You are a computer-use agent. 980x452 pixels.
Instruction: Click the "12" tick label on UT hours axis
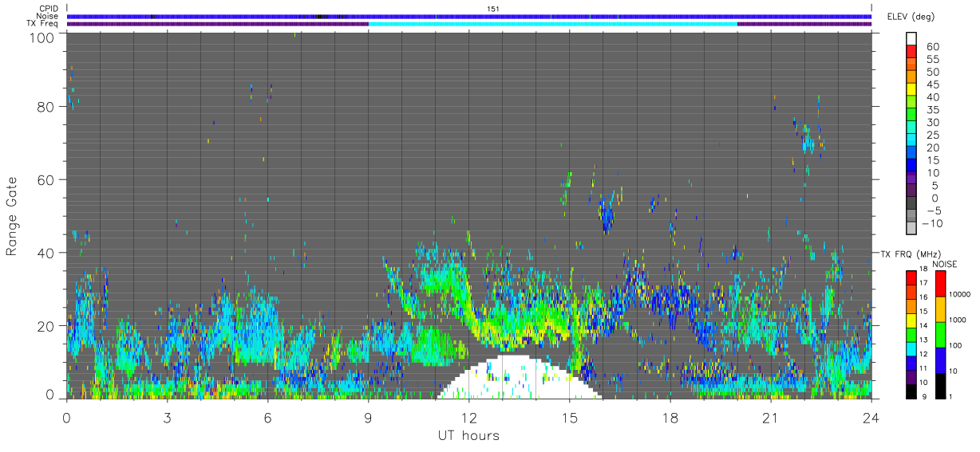tap(469, 417)
